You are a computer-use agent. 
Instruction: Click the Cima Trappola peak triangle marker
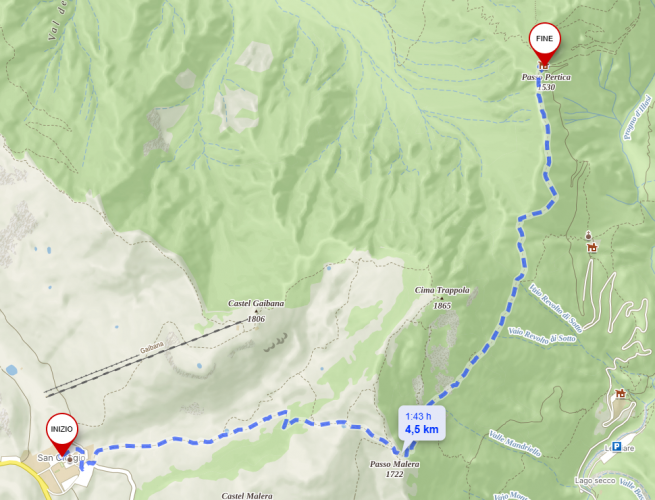(x=442, y=298)
